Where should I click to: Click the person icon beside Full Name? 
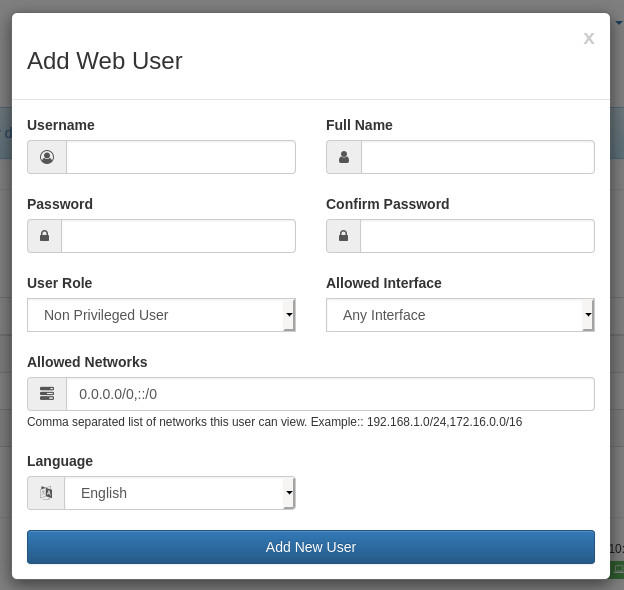click(x=344, y=157)
